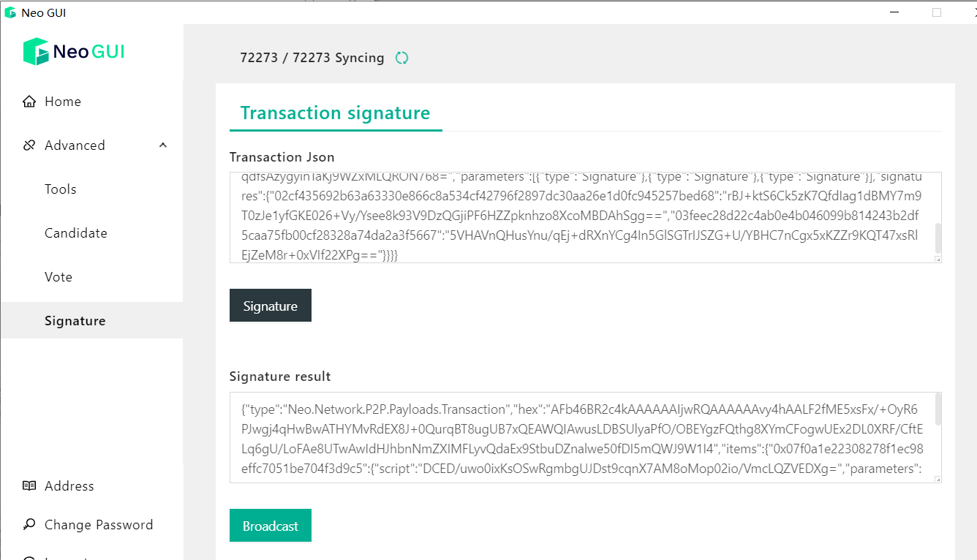Screen dimensions: 977x560
Task: Click the Neo icon in title bar
Action: coord(10,12)
